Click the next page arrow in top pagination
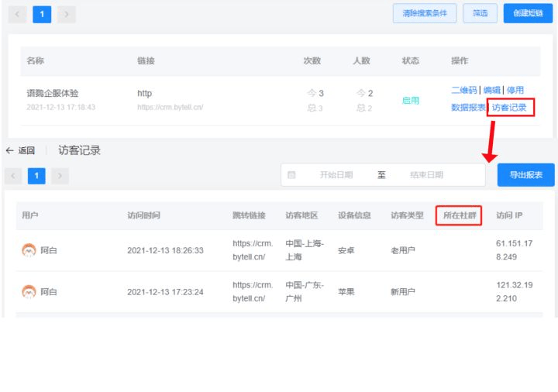 pyautogui.click(x=67, y=14)
